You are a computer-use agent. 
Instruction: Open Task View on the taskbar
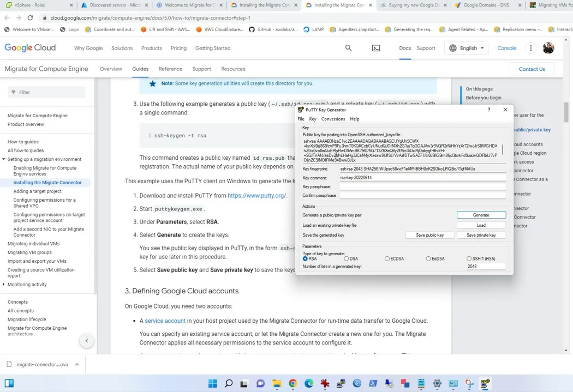pyautogui.click(x=244, y=383)
